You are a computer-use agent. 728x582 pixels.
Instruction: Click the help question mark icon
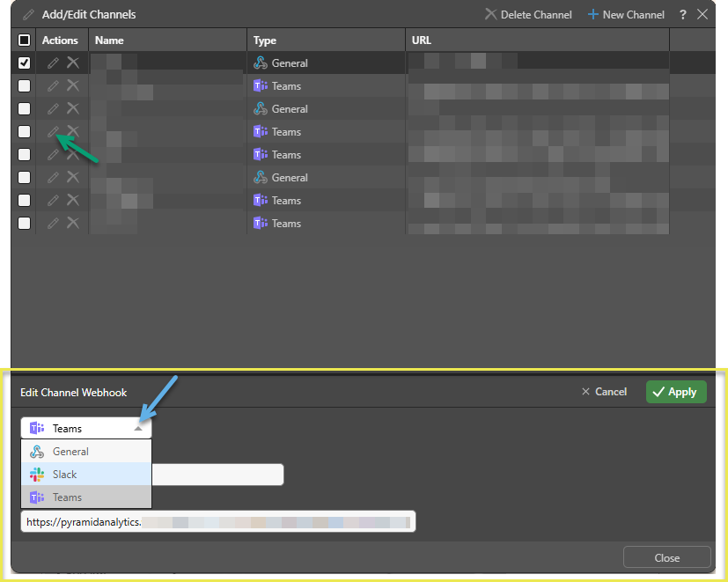pyautogui.click(x=683, y=15)
